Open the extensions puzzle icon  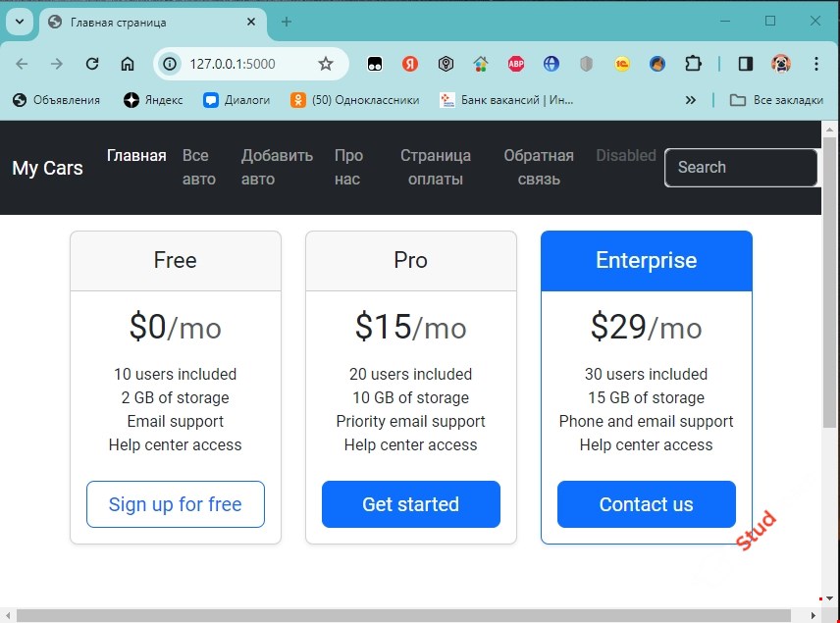(693, 64)
